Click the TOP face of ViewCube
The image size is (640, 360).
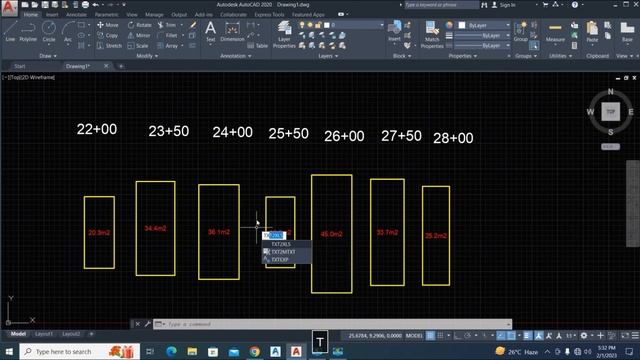610,111
